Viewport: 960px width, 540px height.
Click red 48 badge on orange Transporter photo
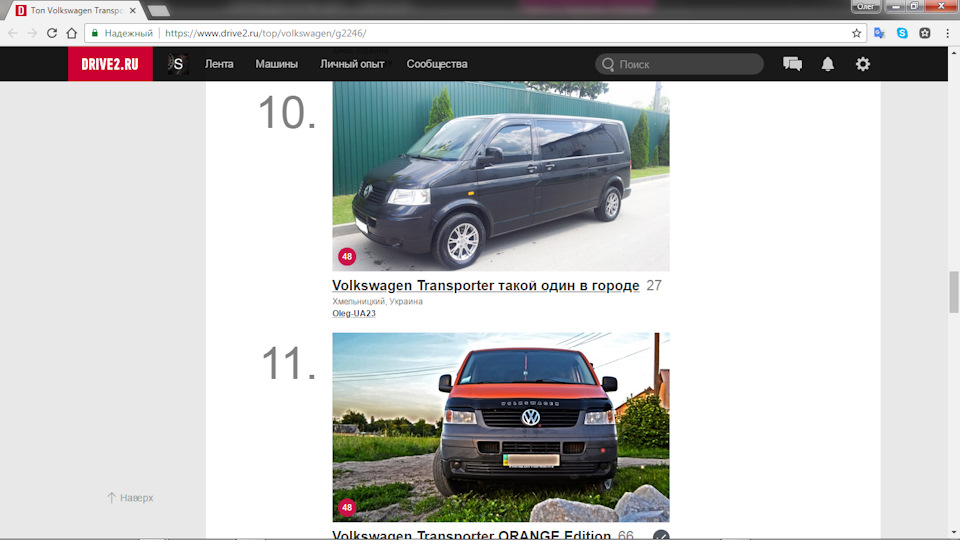[x=347, y=508]
